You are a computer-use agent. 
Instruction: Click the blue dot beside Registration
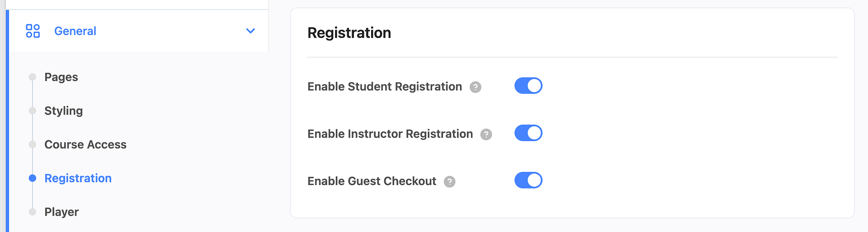33,178
